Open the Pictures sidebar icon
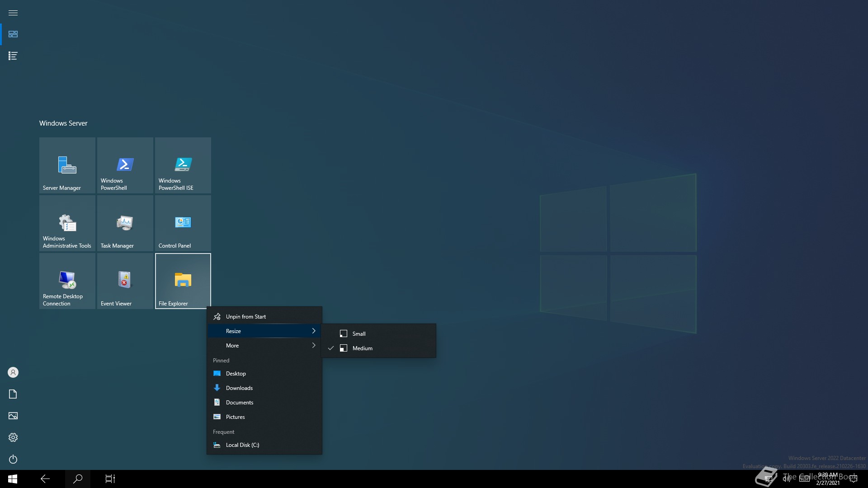 click(x=13, y=416)
